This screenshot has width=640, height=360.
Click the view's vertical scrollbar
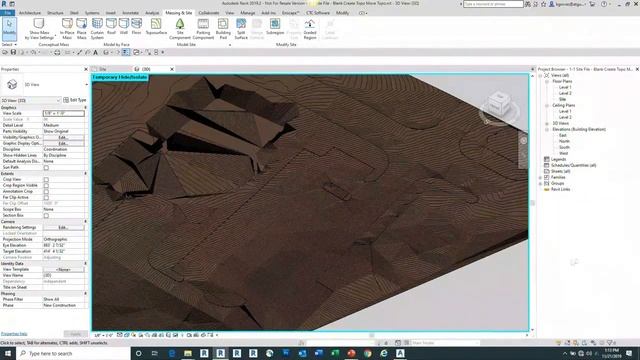(x=532, y=202)
